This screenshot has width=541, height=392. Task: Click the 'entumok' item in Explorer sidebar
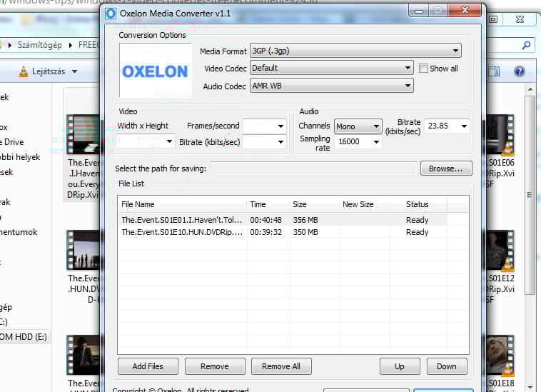click(19, 232)
